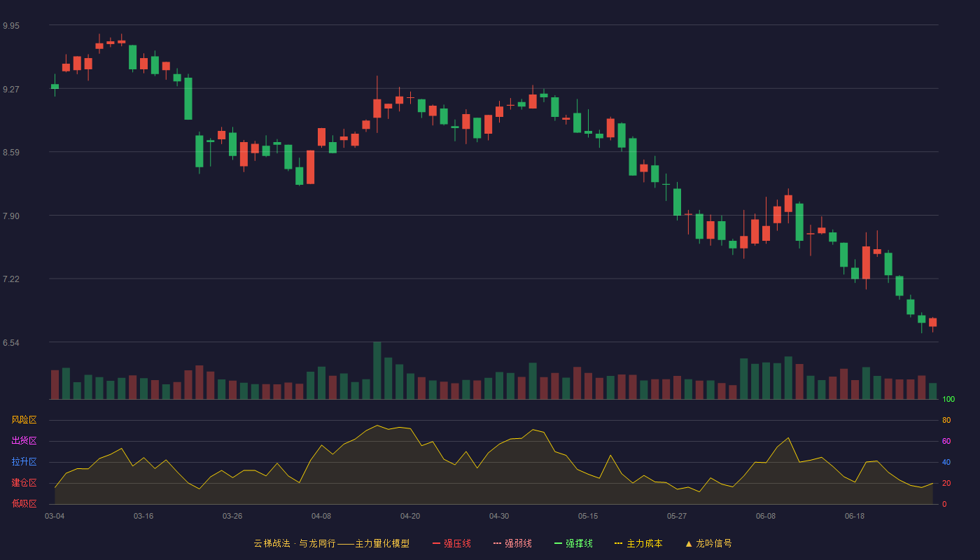This screenshot has height=560, width=980.
Task: Click the 03-16 date label
Action: [143, 516]
